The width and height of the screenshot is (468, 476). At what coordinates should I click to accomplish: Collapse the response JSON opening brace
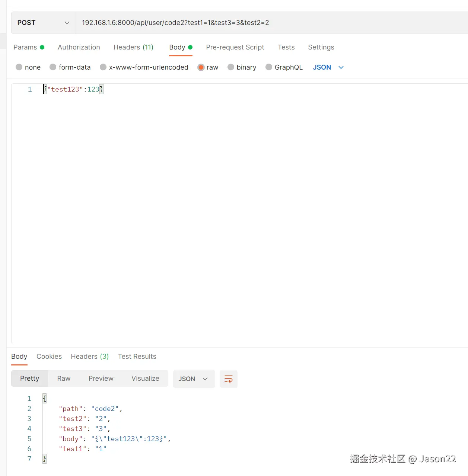coord(44,399)
